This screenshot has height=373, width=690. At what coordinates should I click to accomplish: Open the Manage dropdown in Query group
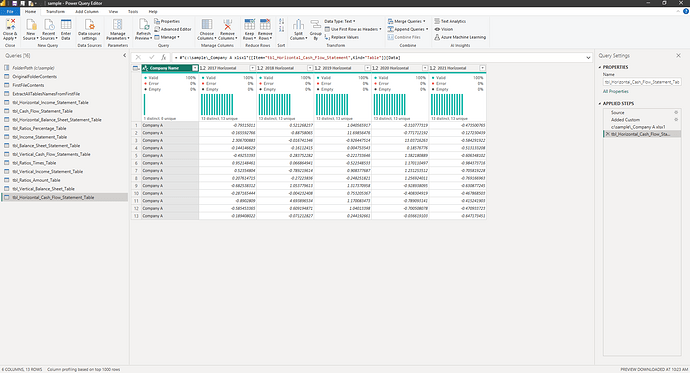coord(167,37)
